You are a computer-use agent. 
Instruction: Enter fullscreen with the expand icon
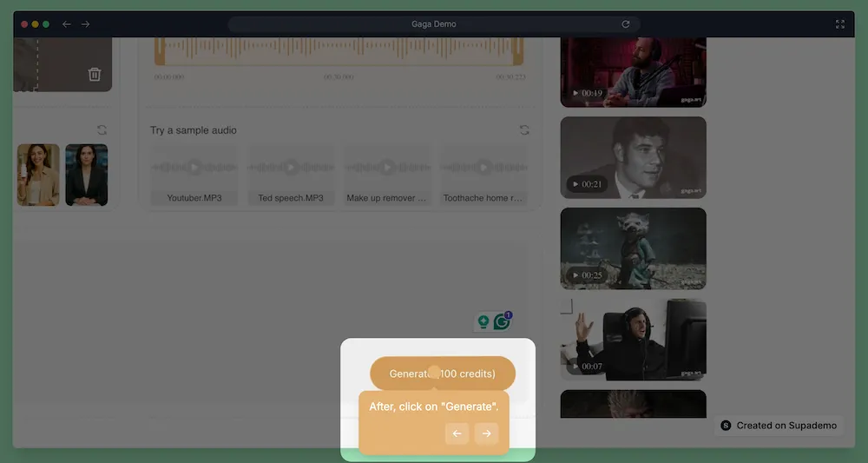839,24
